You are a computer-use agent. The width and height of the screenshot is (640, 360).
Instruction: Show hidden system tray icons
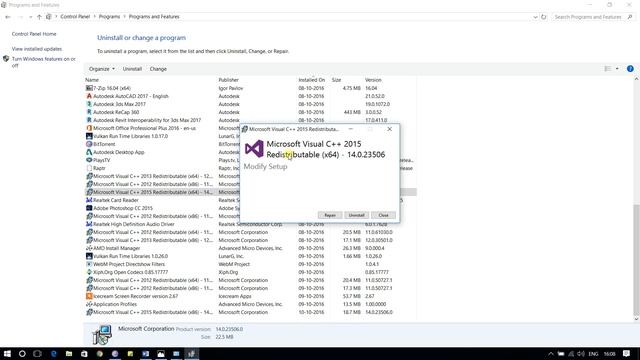point(551,354)
